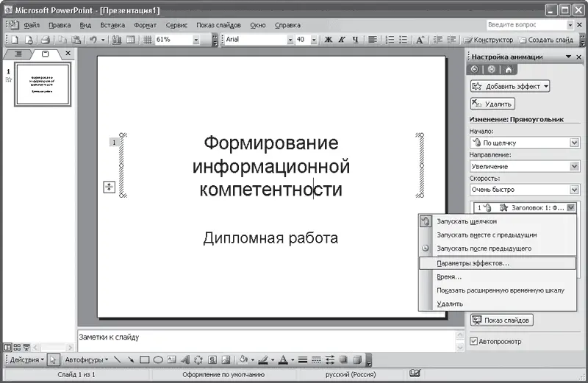
Task: Open Параметры эффектов from context menu
Action: tap(473, 262)
